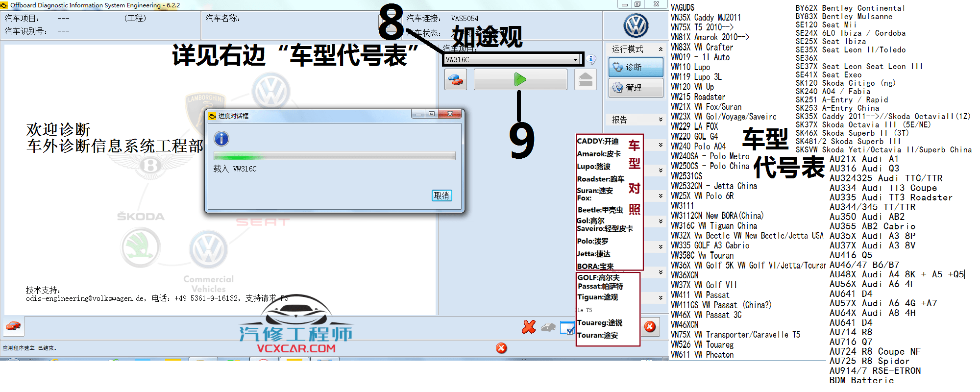Close the 进度对话框 progress dialog

pos(449,114)
